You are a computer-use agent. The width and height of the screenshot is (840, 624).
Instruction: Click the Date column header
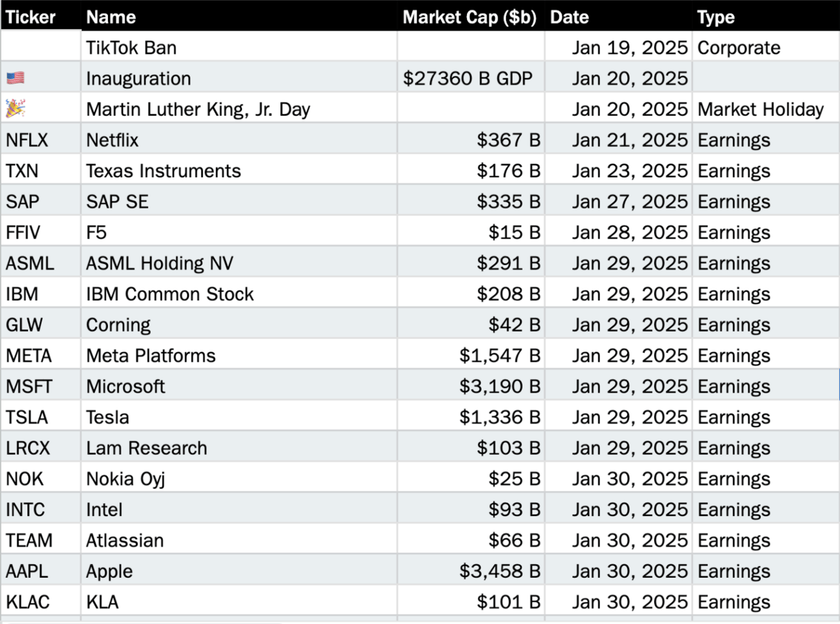618,16
